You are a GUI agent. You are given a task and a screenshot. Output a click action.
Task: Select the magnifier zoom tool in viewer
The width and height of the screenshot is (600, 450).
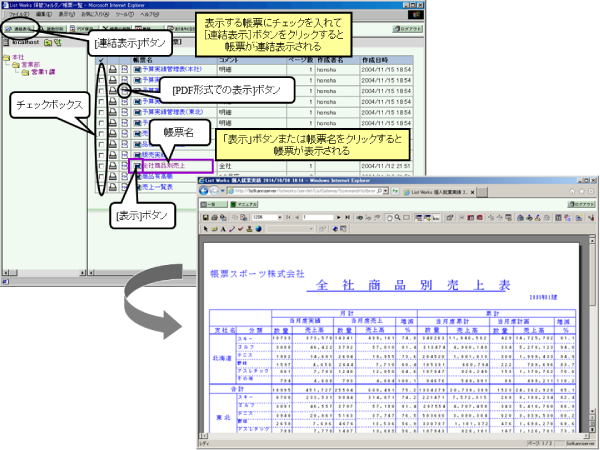(398, 217)
